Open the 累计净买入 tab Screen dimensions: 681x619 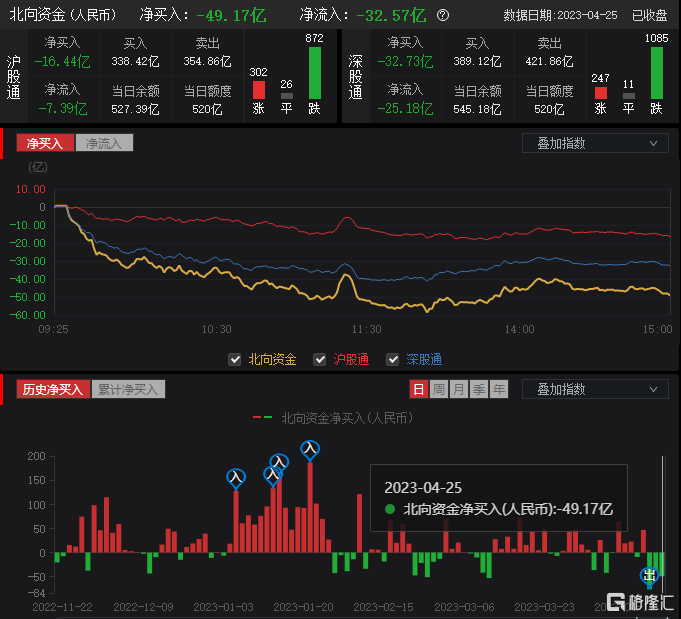click(128, 389)
